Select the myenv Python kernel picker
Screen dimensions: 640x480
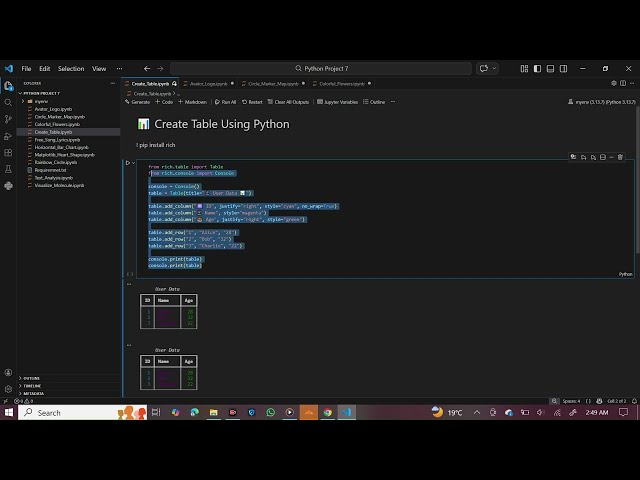click(x=602, y=102)
